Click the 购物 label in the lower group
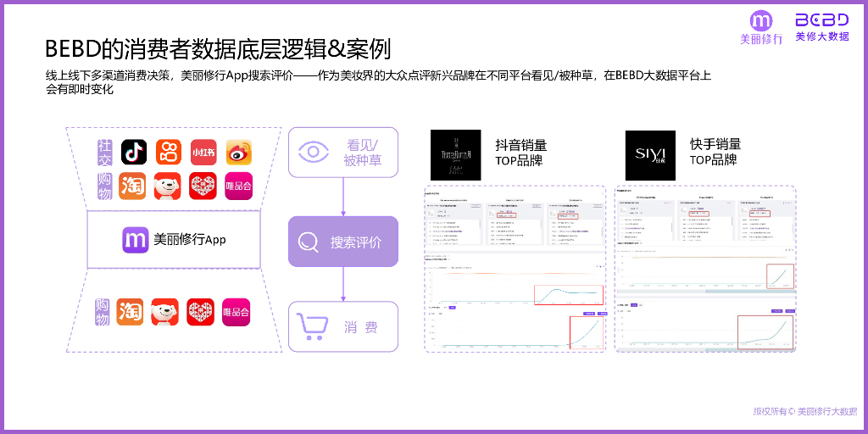The height and width of the screenshot is (434, 868). (102, 312)
